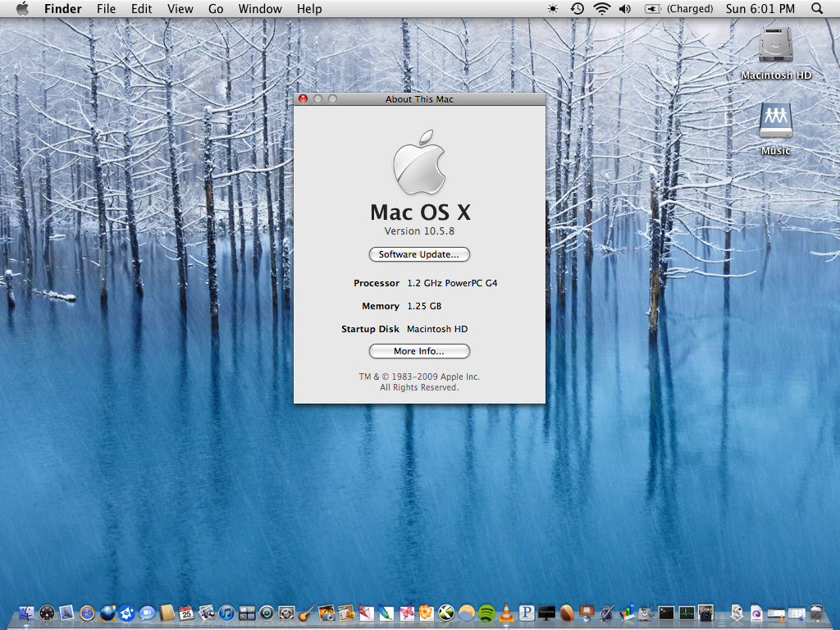Launch GarageBand guitar icon in Dock

(307, 613)
